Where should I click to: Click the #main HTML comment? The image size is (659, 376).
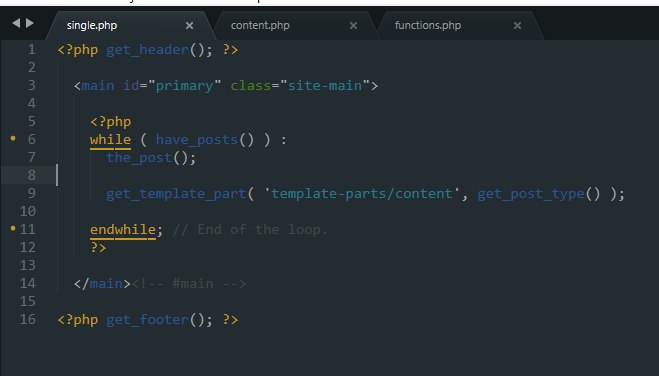click(188, 284)
